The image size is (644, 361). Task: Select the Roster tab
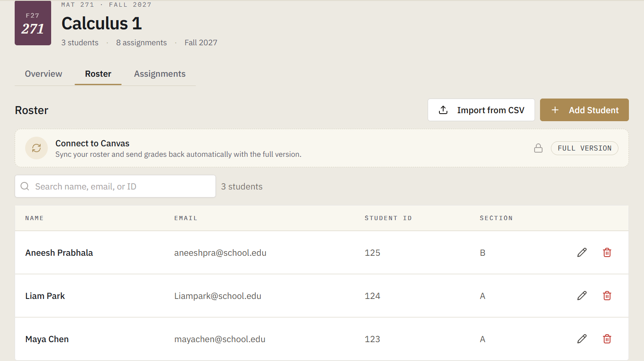point(98,74)
